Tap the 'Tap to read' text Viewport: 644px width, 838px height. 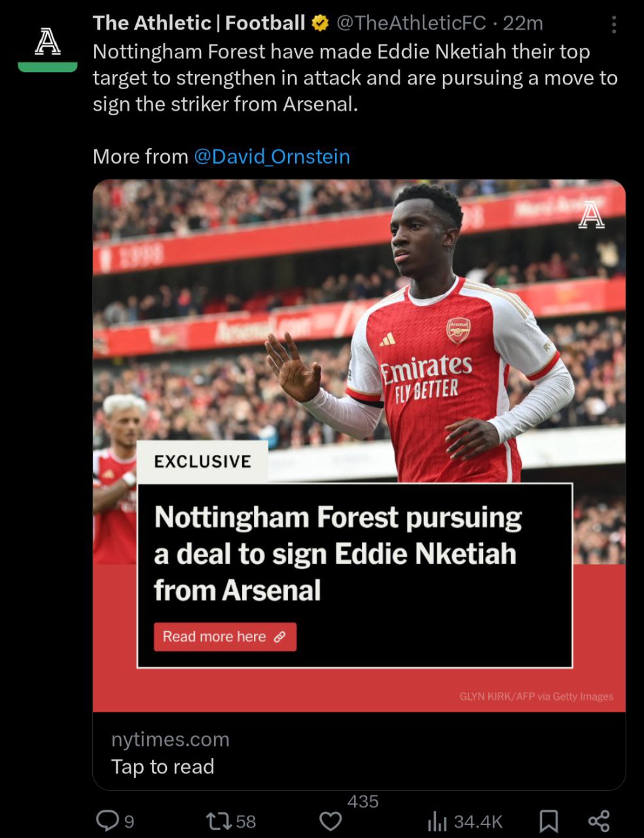162,767
